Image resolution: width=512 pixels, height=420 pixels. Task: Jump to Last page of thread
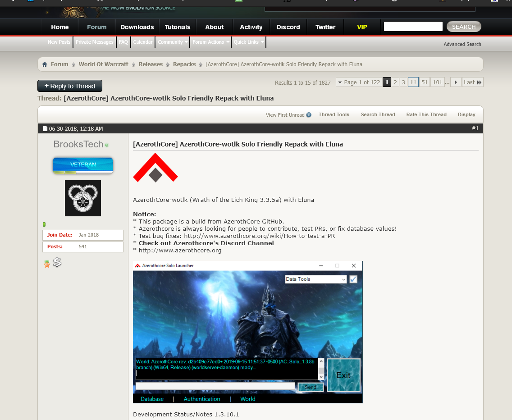tap(472, 82)
